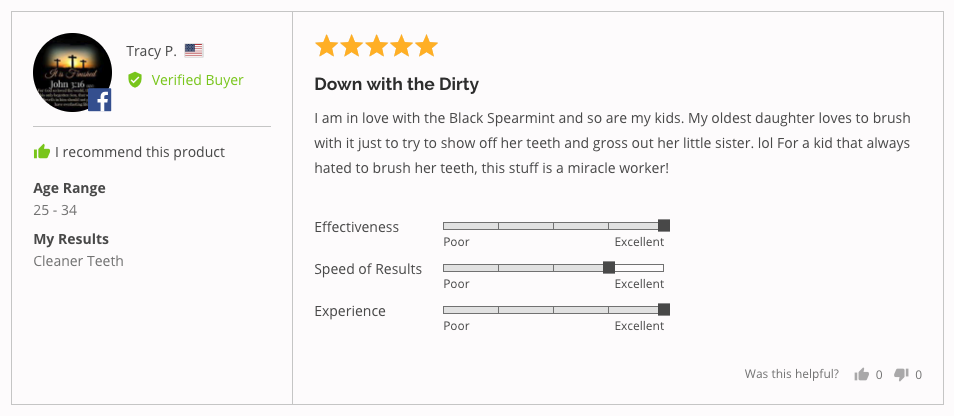Click the reviewer name Tracy P.

151,51
